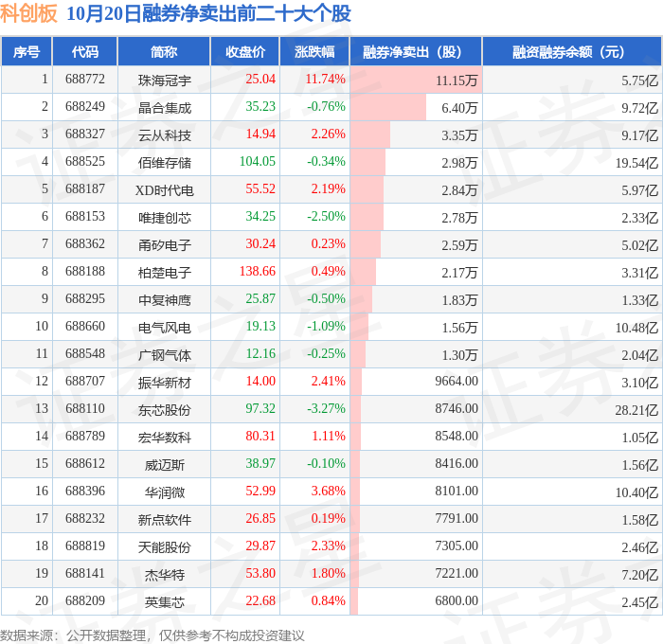Select the stock name 宏华数科

(165, 438)
